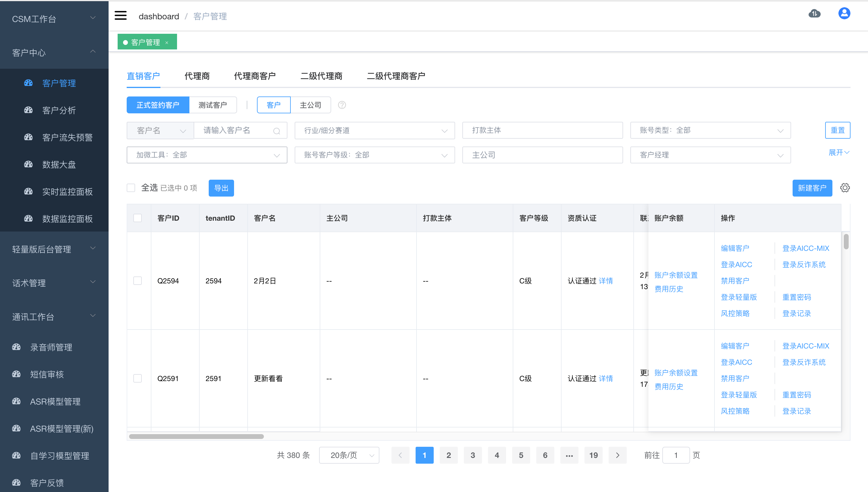
Task: Open the cloud upload/download icon
Action: (x=814, y=14)
